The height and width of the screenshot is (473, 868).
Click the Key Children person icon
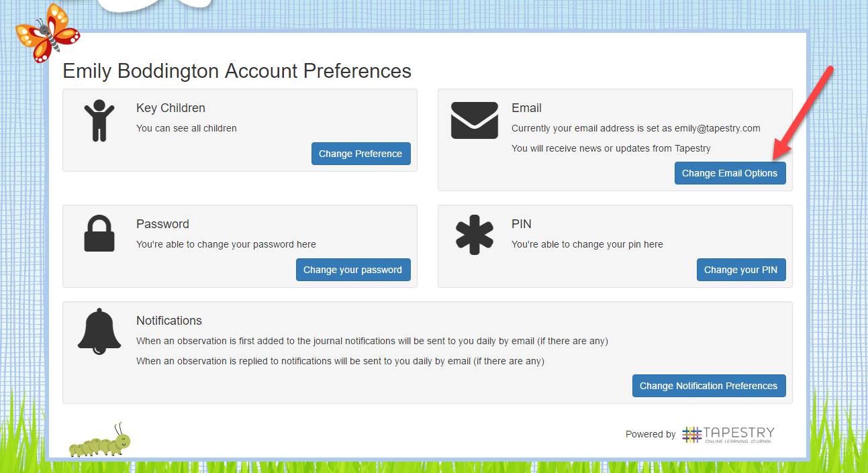coord(99,121)
